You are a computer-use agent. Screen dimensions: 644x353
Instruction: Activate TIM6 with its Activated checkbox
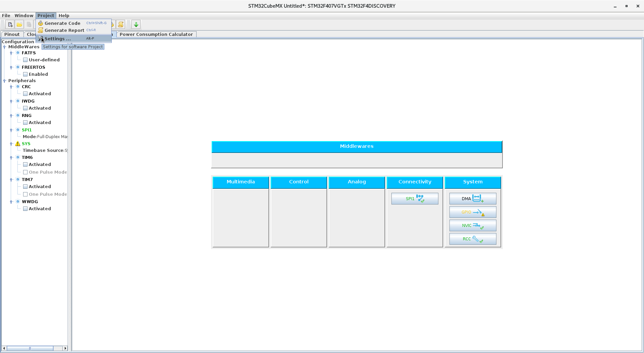[x=25, y=165]
